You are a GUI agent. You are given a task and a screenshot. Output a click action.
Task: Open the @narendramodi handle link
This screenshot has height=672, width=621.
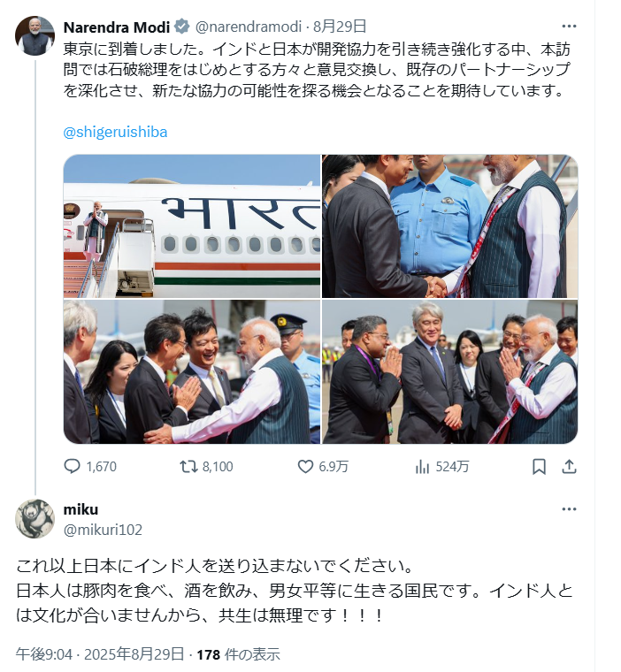[x=249, y=27]
